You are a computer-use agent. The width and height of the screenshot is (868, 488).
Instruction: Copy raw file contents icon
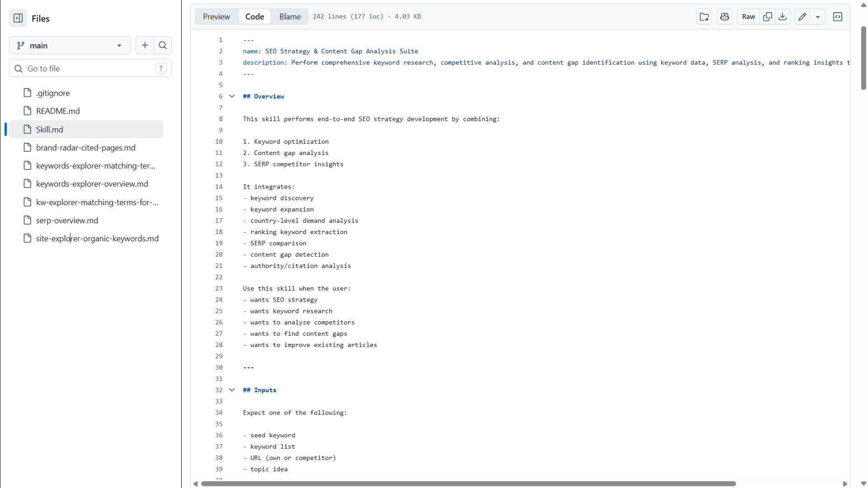(767, 17)
